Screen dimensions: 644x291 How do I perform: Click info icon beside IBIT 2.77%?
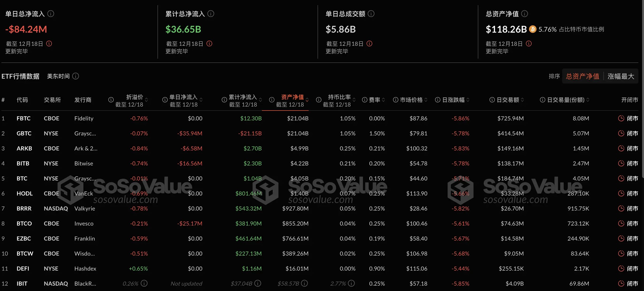click(x=351, y=283)
